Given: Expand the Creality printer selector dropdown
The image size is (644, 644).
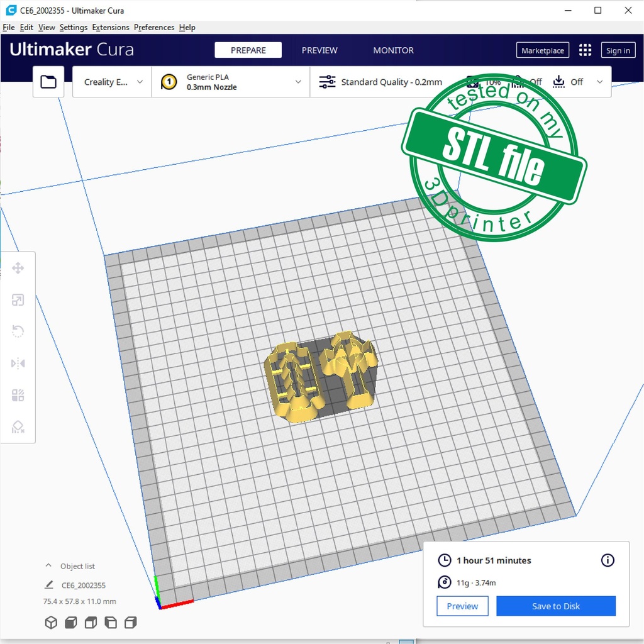Looking at the screenshot, I should pyautogui.click(x=113, y=82).
